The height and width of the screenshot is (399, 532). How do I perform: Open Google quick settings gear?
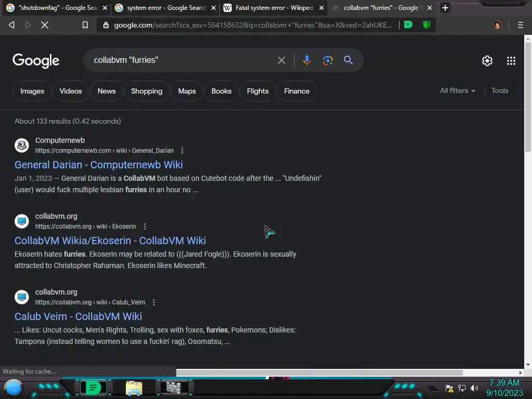487,61
